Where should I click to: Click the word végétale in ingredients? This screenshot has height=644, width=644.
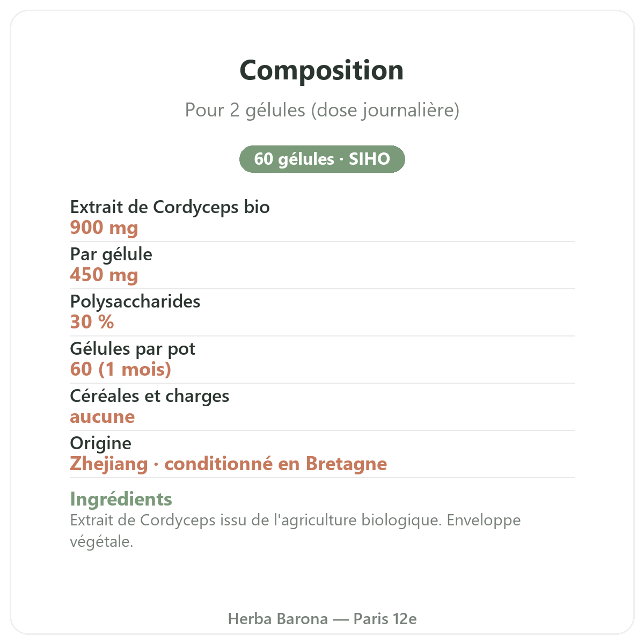coord(101,541)
